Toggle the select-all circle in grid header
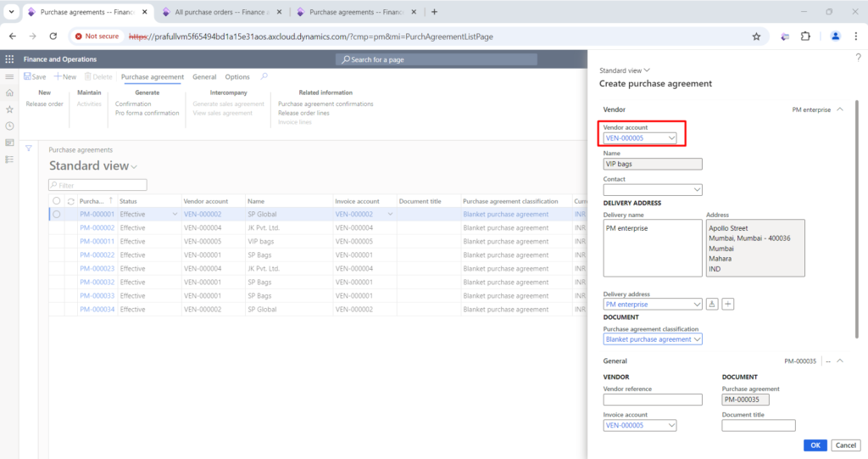 tap(57, 201)
